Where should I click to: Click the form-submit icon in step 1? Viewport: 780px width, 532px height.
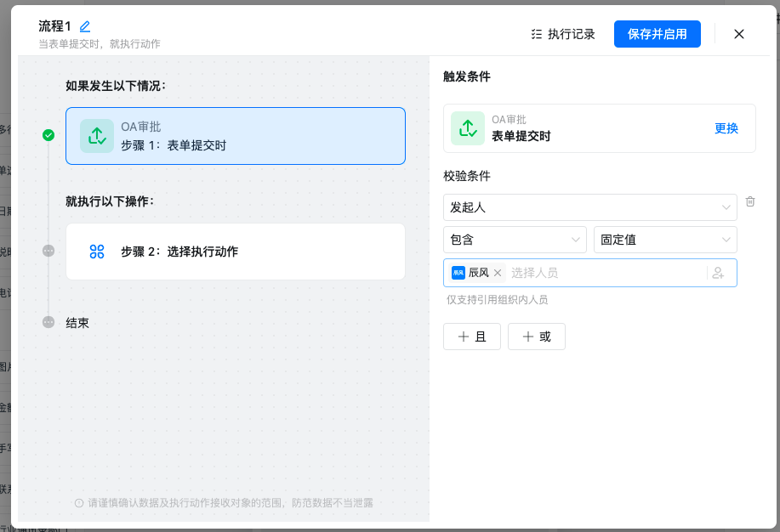coord(97,136)
